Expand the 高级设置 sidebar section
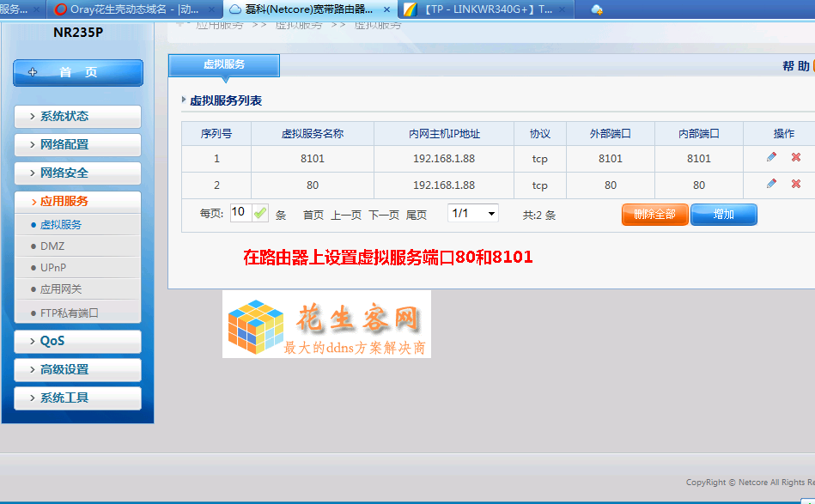This screenshot has width=815, height=504. tap(77, 369)
